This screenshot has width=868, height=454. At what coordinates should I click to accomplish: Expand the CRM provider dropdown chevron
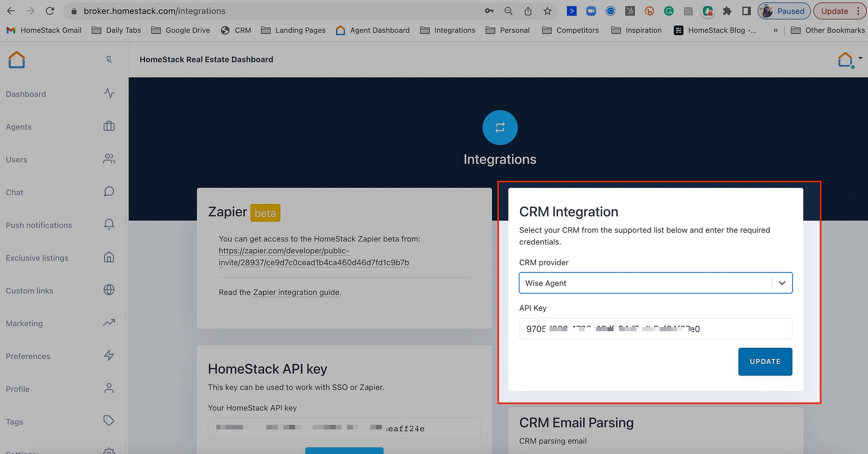(x=782, y=283)
